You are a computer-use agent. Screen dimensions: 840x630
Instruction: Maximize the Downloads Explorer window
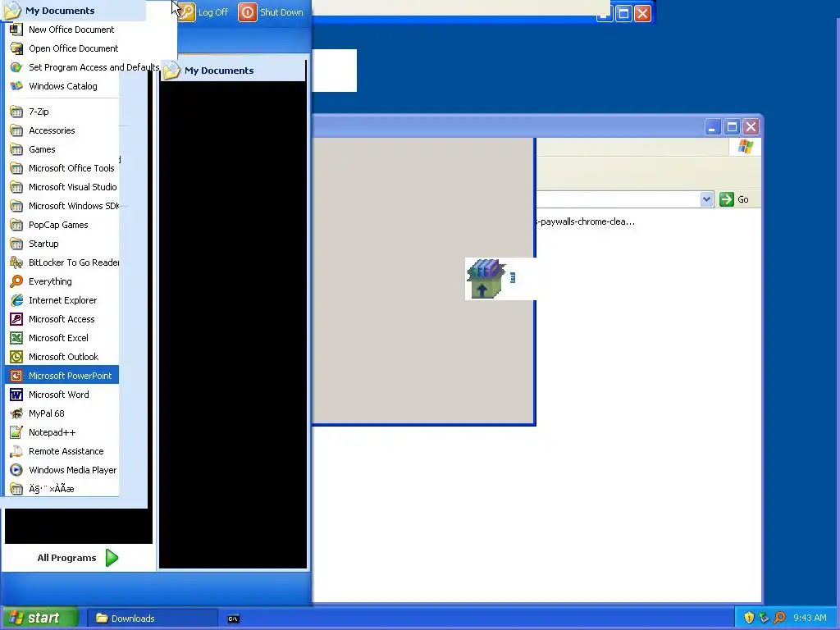pyautogui.click(x=732, y=127)
